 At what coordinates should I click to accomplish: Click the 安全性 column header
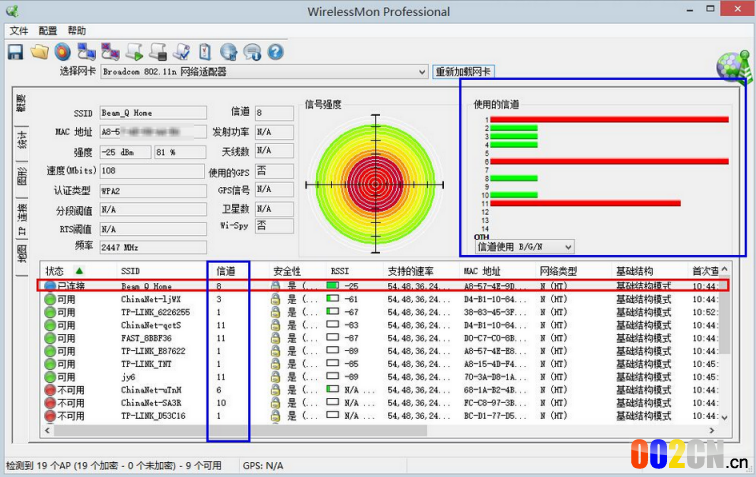pos(287,271)
